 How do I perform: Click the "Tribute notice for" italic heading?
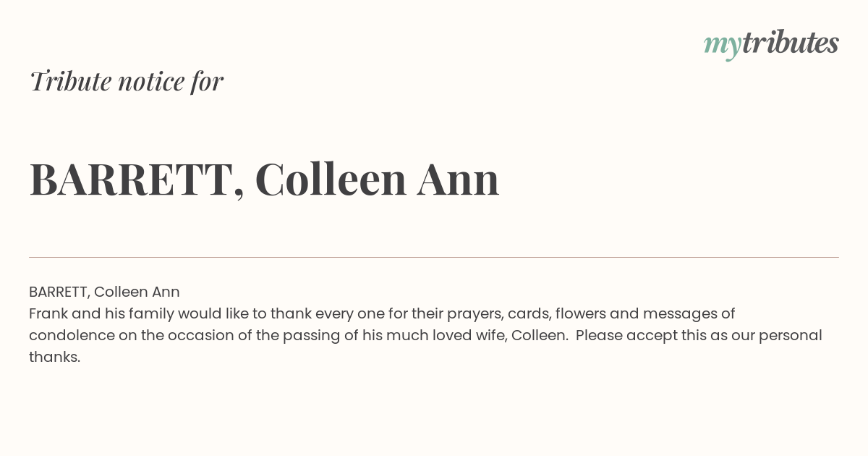click(126, 81)
